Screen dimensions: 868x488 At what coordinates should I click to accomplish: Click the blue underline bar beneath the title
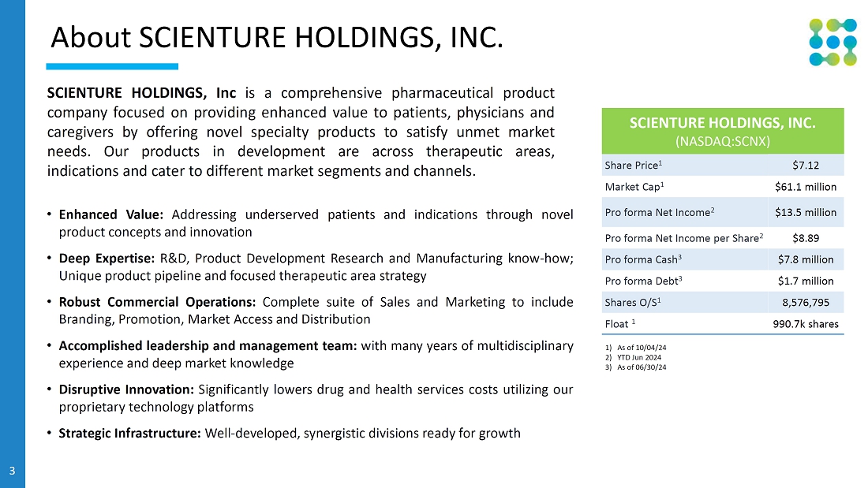112,67
